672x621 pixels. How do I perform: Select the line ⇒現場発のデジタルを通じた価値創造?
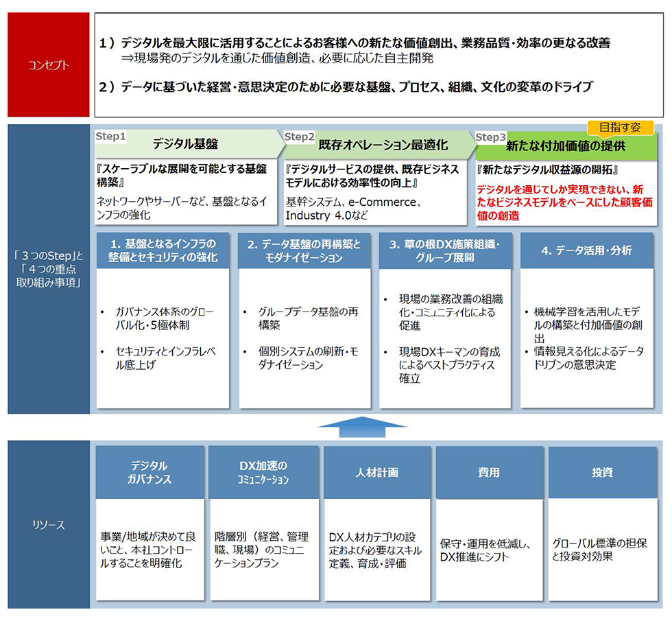[277, 58]
